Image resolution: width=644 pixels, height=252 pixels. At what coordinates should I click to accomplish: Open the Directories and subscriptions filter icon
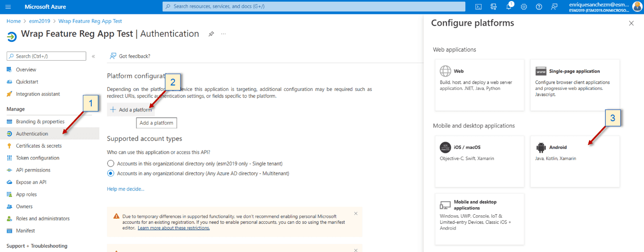(494, 6)
